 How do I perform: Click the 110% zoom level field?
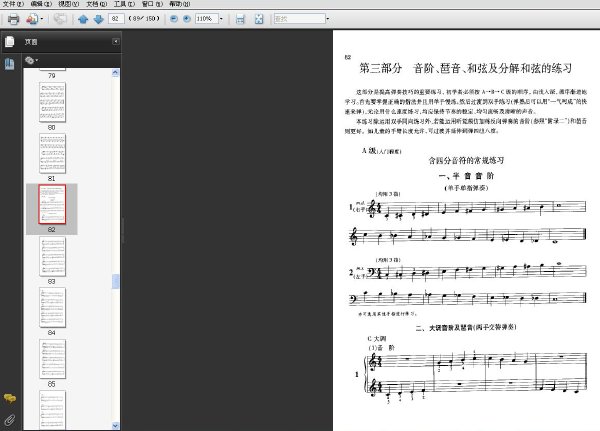207,18
